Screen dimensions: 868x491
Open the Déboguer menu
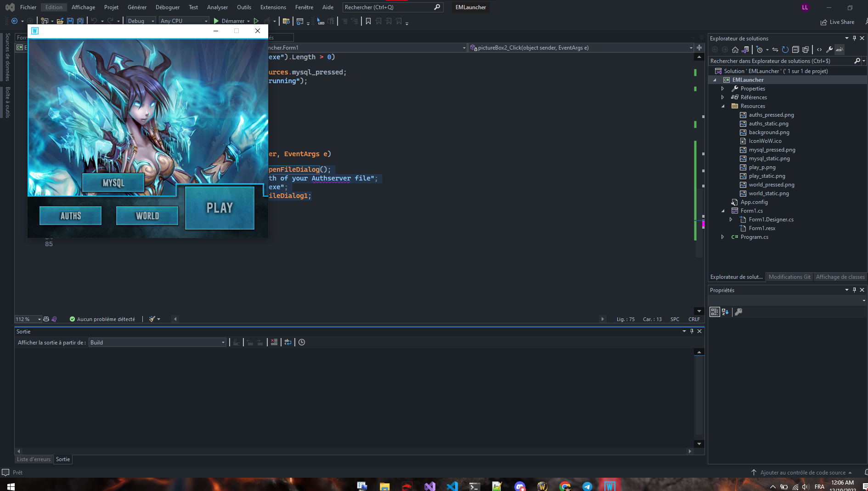(x=168, y=7)
